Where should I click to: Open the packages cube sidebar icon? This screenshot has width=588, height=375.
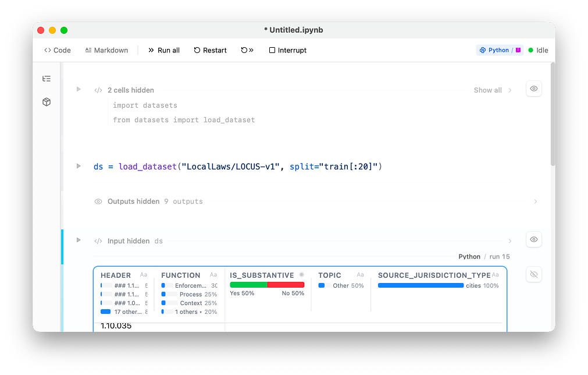pyautogui.click(x=47, y=102)
